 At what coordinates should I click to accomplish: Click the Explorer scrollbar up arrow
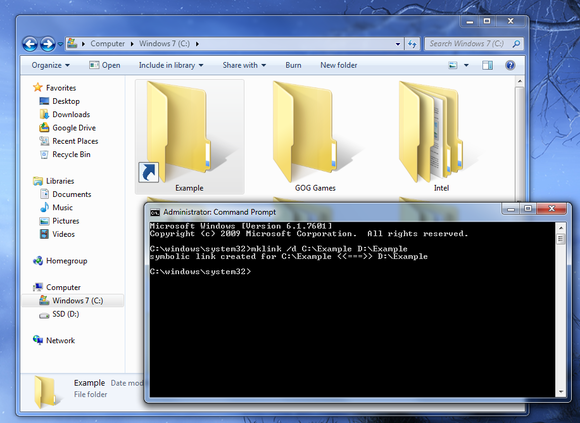519,81
